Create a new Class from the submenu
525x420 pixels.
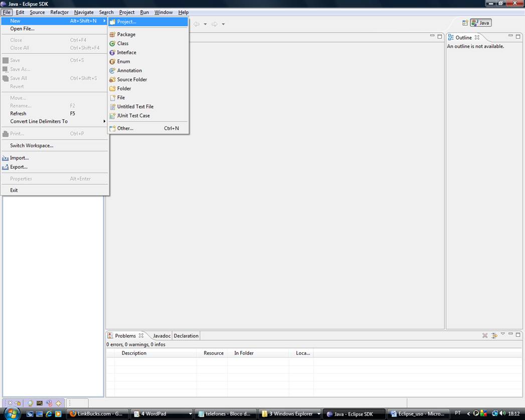coord(147,44)
